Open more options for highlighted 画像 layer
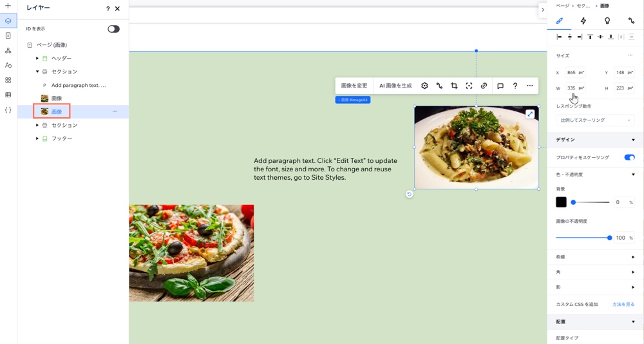Screen dimensions: 644x344 tap(114, 111)
